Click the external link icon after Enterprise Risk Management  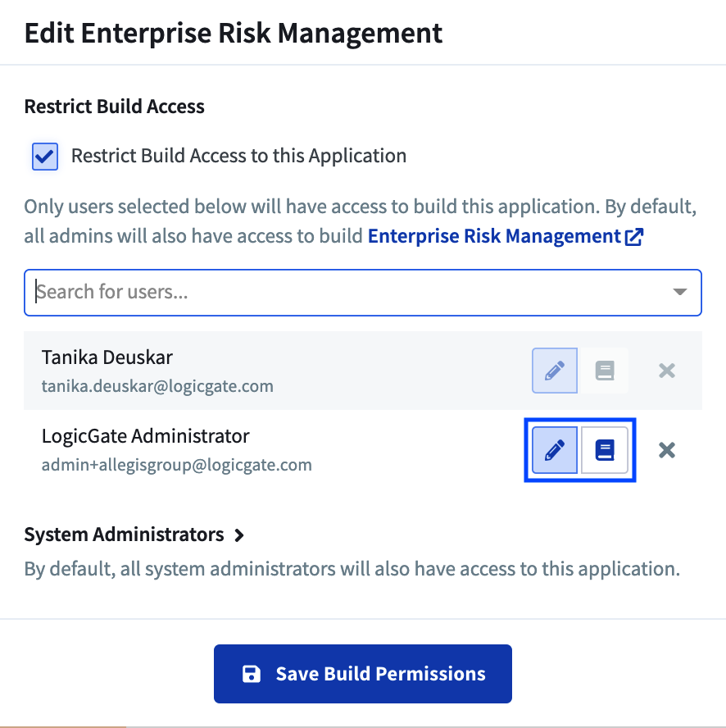(x=633, y=237)
